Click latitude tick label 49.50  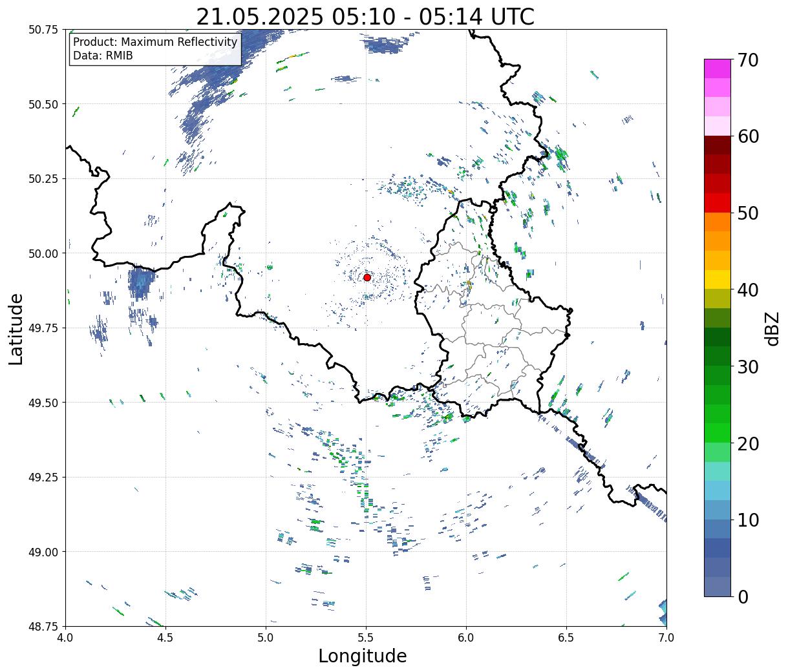point(43,403)
